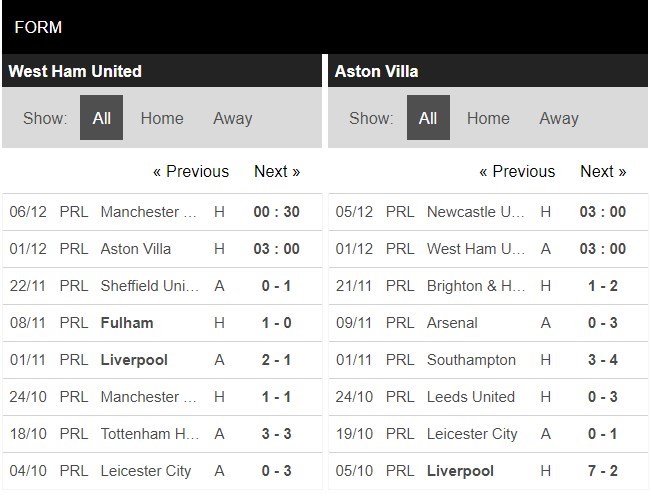651x496 pixels.
Task: Open West Ham's 22/11 Sheffield United match
Action: [150, 286]
